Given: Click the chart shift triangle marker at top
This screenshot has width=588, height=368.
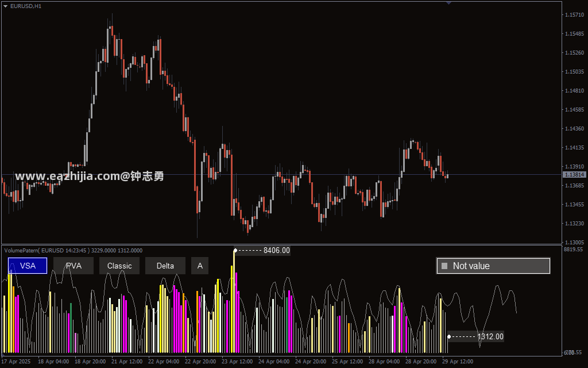Looking at the screenshot, I should (x=448, y=3).
